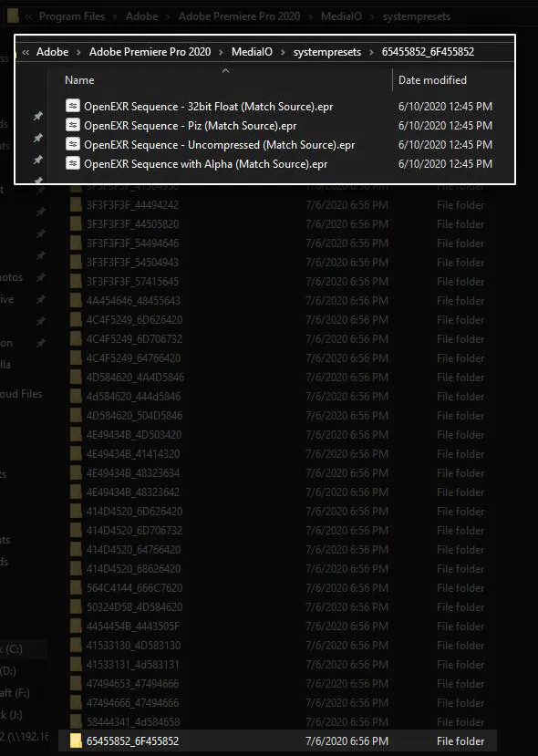Click the file icon of OpenEXR Sequence - 32bit Float preset
Screen dimensions: 538x756
pyautogui.click(x=73, y=106)
